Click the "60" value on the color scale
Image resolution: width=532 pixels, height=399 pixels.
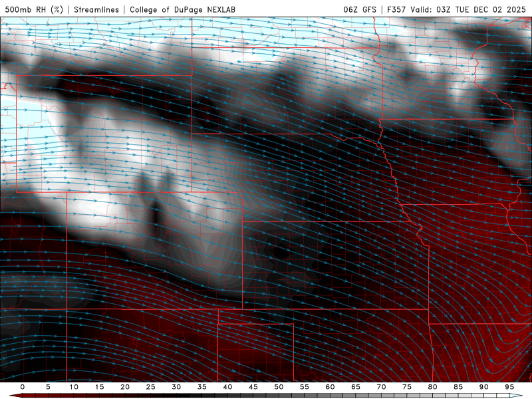[330, 387]
